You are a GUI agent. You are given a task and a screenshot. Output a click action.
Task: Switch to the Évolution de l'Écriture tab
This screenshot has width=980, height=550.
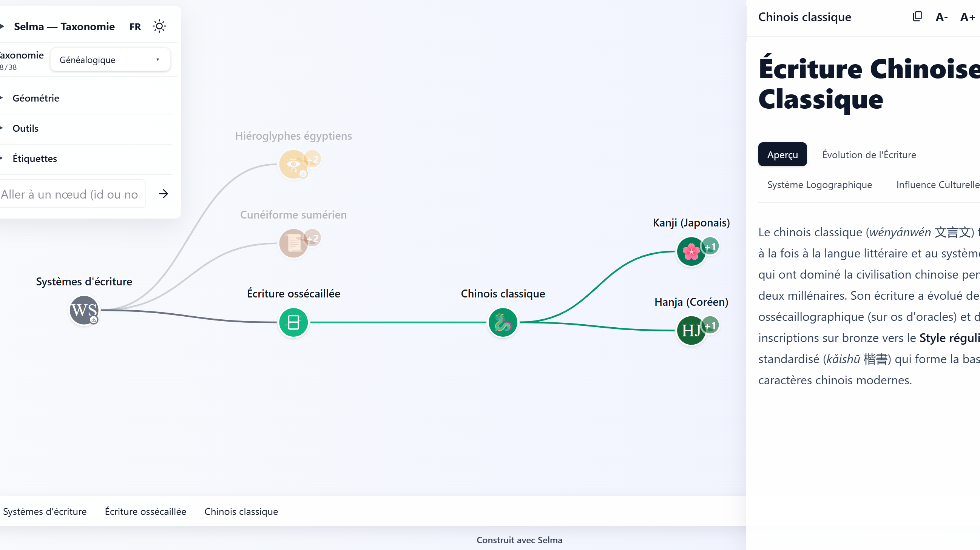[x=869, y=155]
